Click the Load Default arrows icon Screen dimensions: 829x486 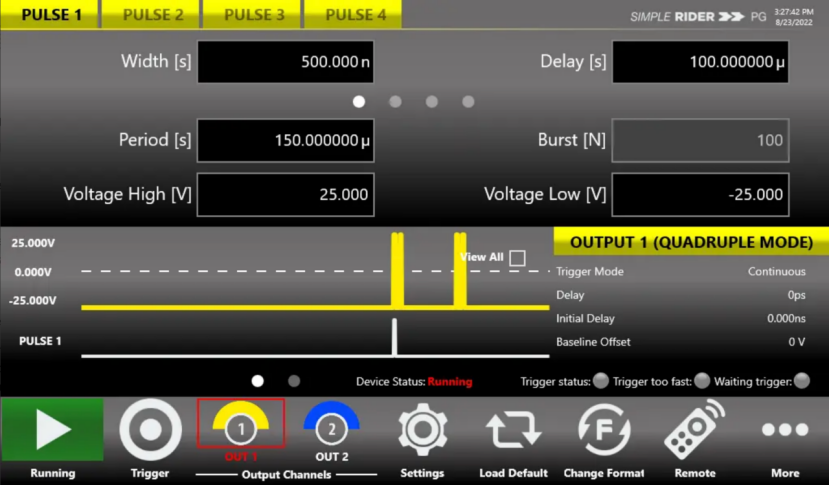(x=513, y=430)
